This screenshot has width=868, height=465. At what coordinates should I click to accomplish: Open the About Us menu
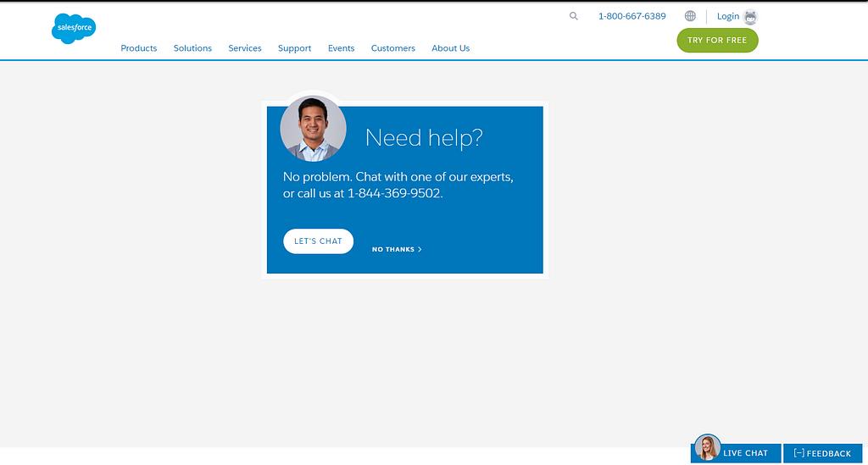(x=450, y=48)
